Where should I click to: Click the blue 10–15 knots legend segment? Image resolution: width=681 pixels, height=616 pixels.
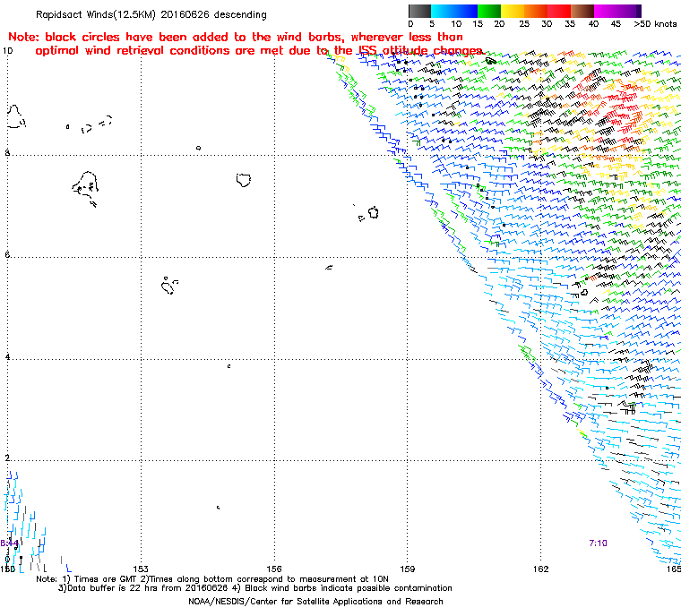[x=466, y=11]
